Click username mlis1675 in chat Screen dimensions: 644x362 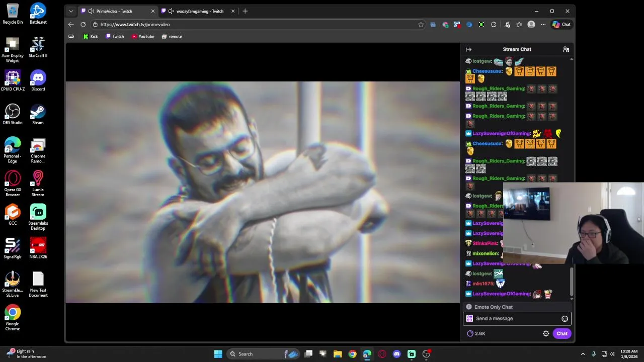483,284
